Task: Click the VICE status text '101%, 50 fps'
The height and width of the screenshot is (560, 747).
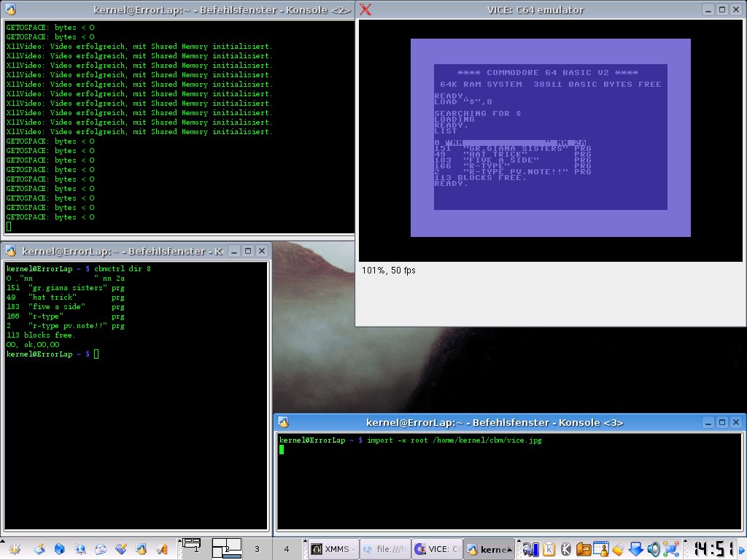Action: click(388, 271)
